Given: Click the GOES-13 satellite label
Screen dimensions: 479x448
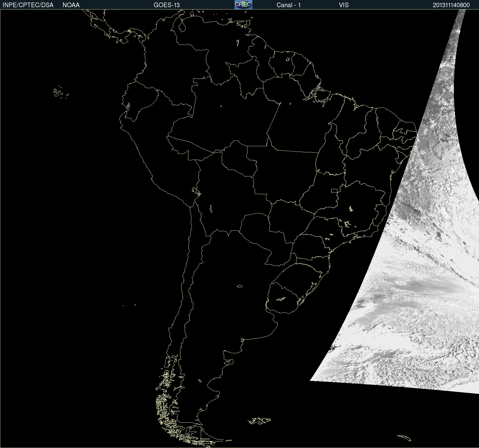Looking at the screenshot, I should tap(167, 5).
